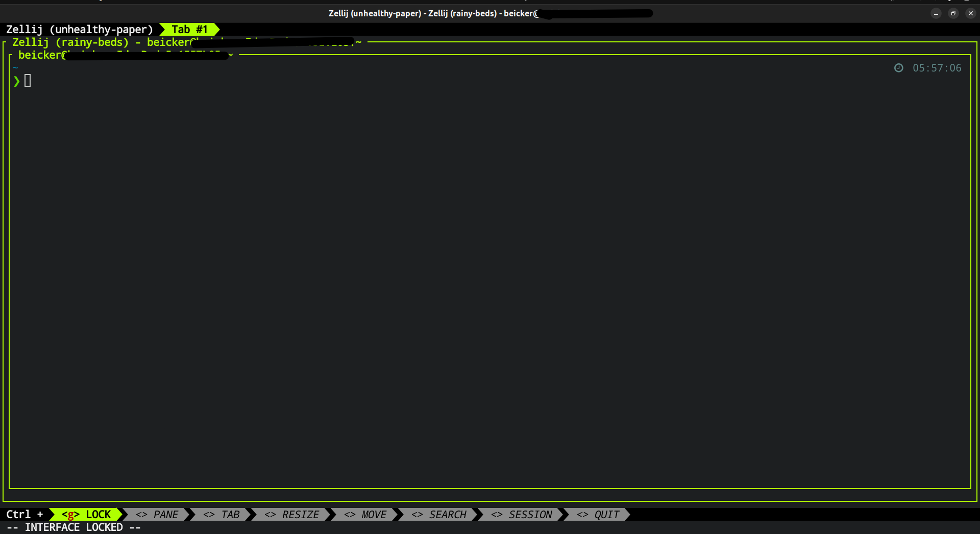Viewport: 980px width, 534px height.
Task: Select the Tab #1 label
Action: pos(189,29)
